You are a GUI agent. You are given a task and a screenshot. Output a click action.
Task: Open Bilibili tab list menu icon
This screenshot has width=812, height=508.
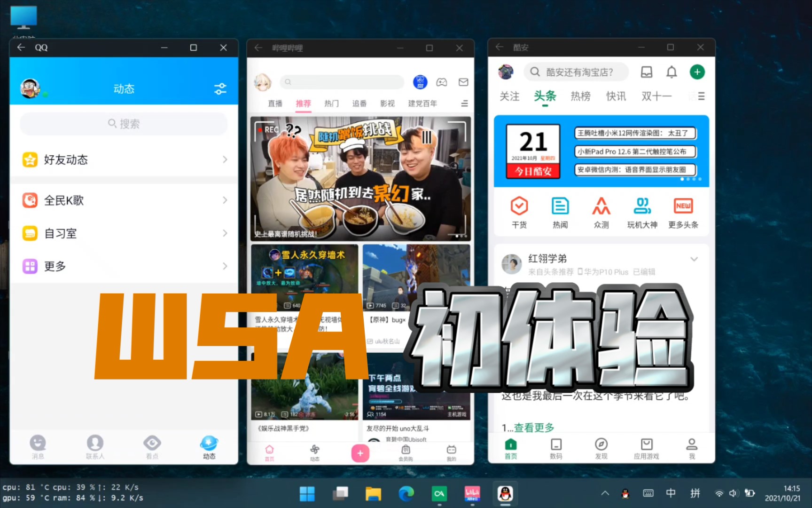point(464,103)
